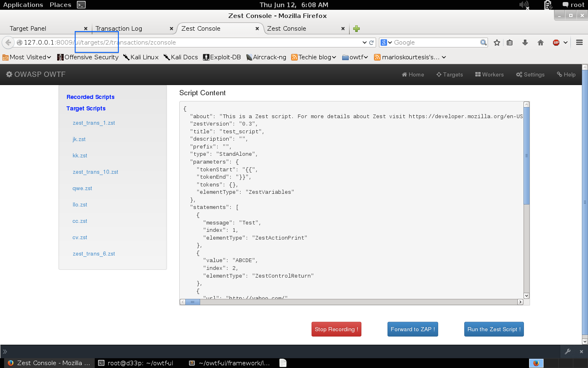Open the Workers nav item

(489, 74)
